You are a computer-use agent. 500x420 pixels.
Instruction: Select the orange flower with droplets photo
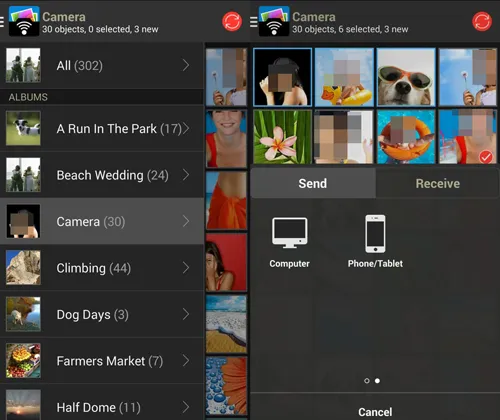tap(226, 386)
